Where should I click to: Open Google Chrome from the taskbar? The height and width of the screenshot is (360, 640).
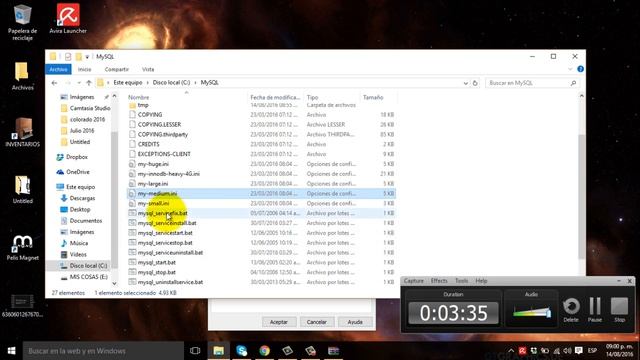pyautogui.click(x=264, y=351)
